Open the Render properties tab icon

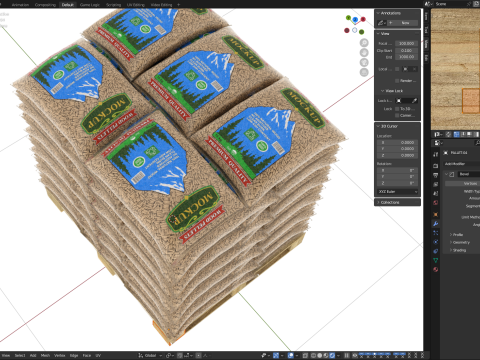point(436,166)
